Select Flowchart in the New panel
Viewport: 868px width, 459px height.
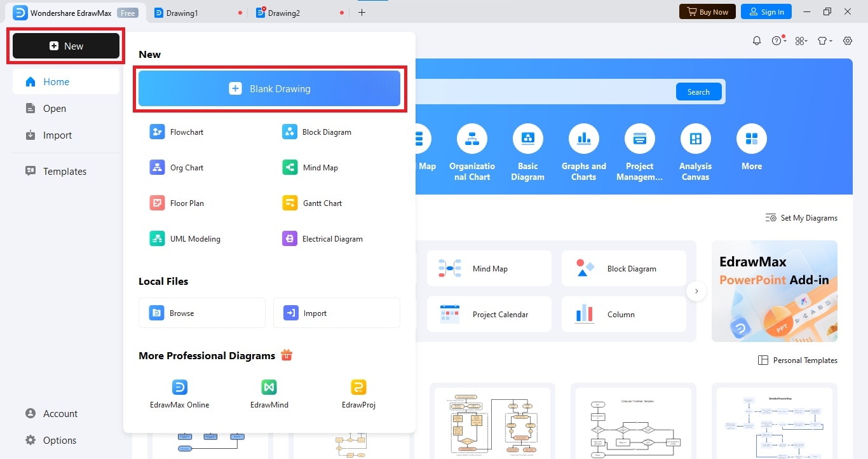point(177,132)
